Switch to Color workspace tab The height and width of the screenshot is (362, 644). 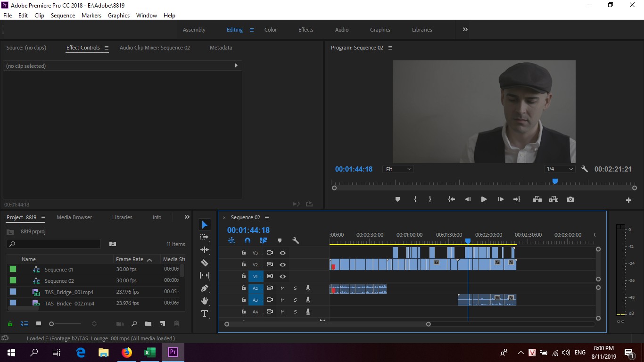pyautogui.click(x=271, y=30)
